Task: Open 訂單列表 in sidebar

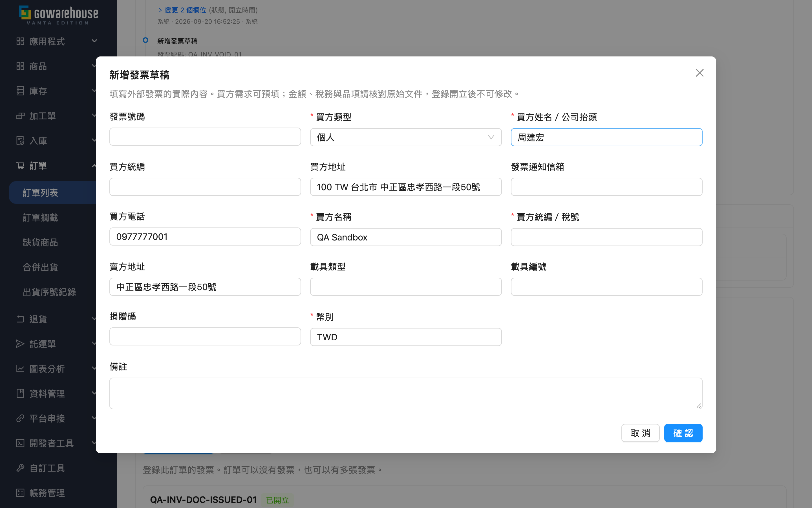Action: (x=40, y=192)
